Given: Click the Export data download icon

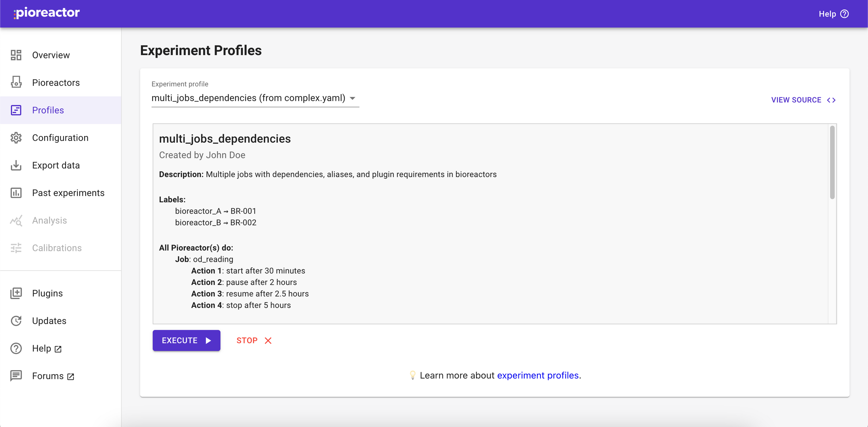Looking at the screenshot, I should click(16, 165).
